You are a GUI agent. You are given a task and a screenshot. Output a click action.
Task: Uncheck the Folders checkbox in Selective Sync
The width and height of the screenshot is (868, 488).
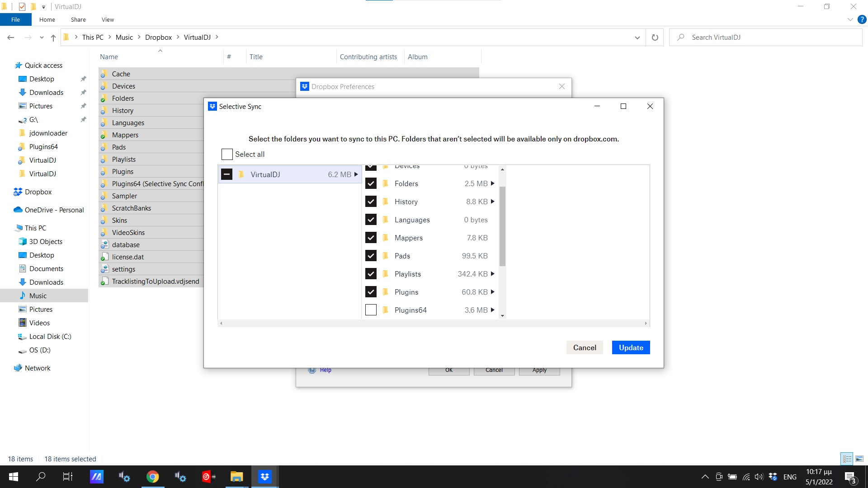click(371, 183)
